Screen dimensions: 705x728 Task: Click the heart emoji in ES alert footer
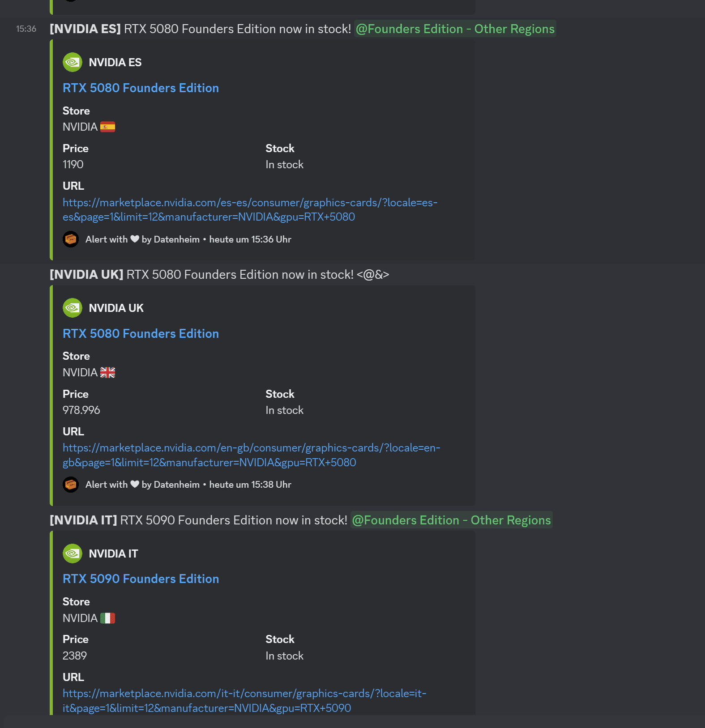pos(135,239)
